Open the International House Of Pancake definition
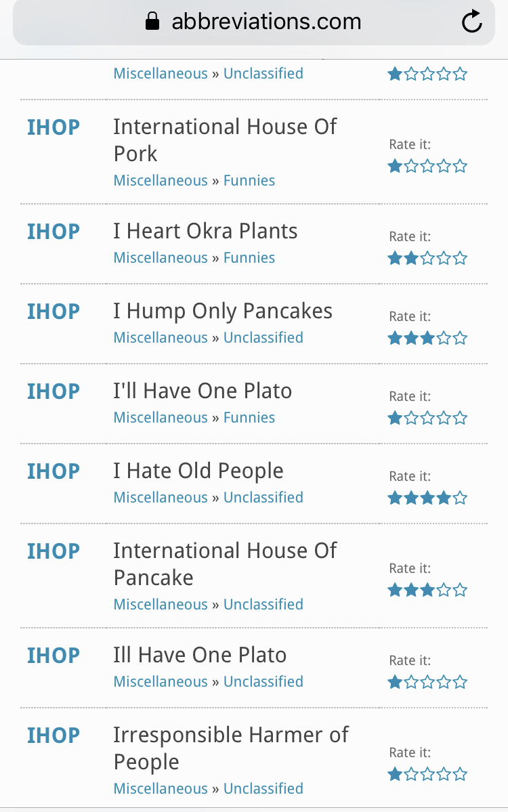Image resolution: width=508 pixels, height=812 pixels. point(224,563)
